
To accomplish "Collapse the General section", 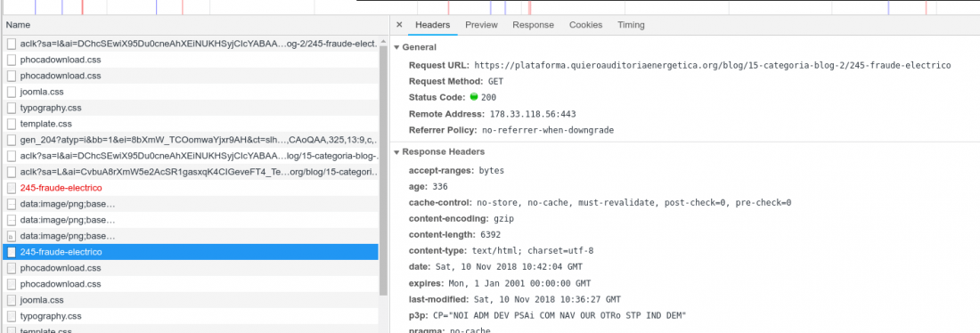I will point(396,47).
